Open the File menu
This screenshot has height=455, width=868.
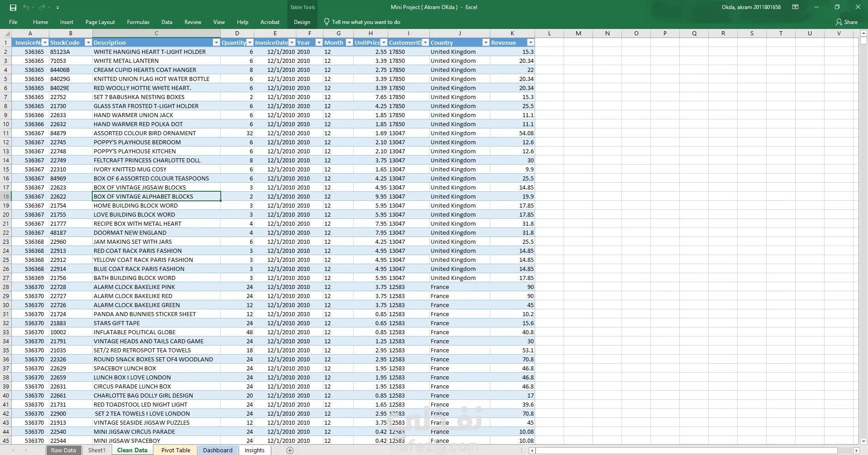click(13, 22)
